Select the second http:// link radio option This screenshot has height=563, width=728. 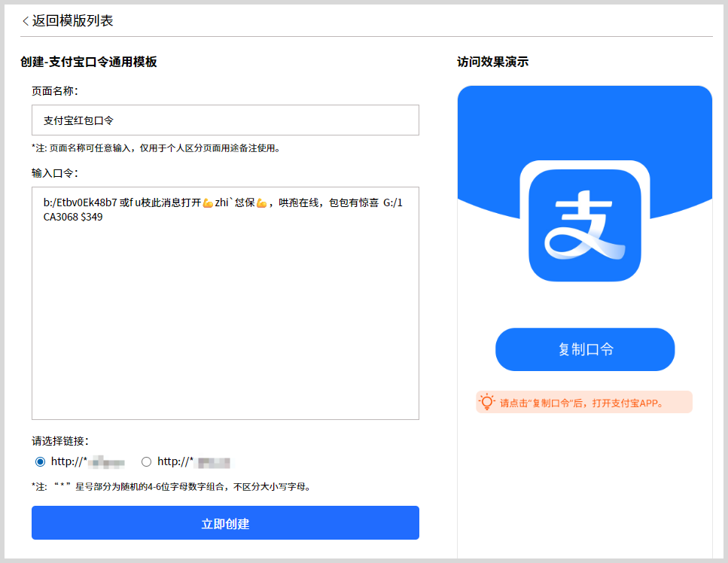click(146, 462)
